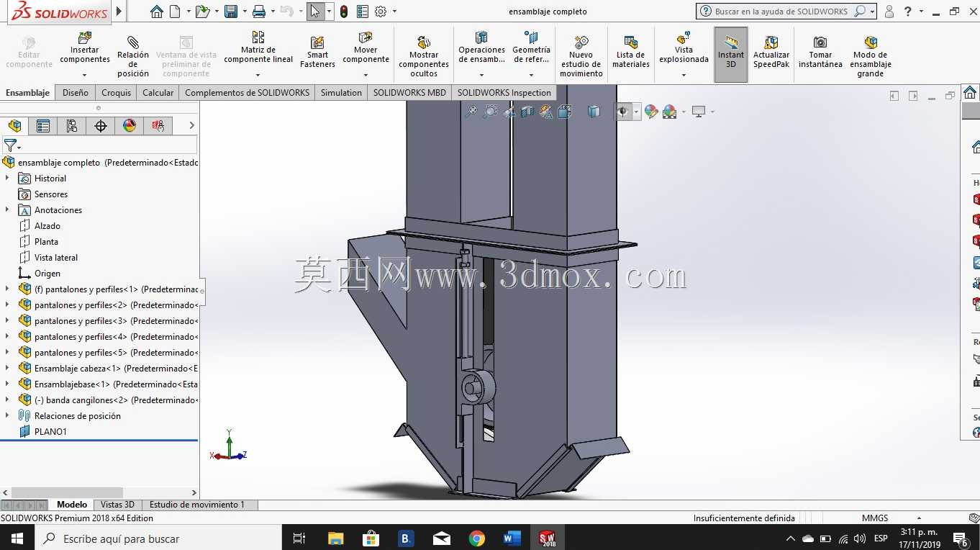Switch to the Diseño tab
Viewport: 980px width, 550px height.
(x=76, y=93)
